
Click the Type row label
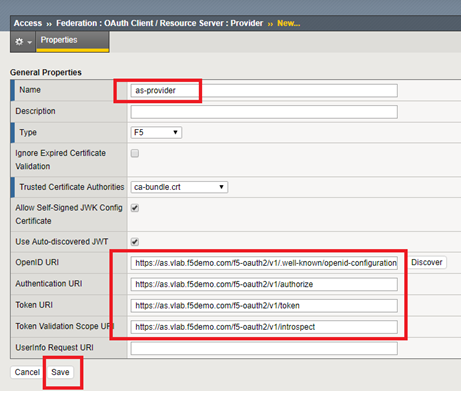28,132
